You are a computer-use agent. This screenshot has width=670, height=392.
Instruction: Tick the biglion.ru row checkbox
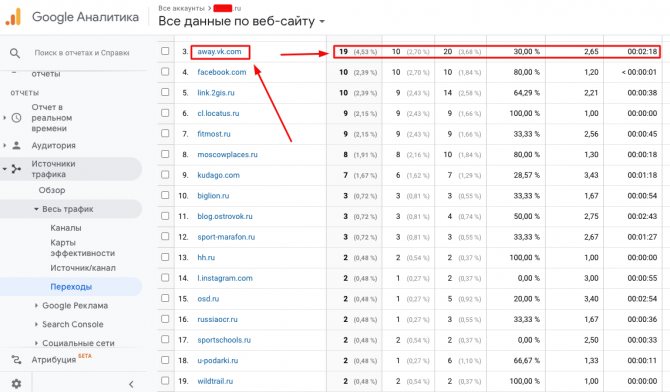click(x=165, y=195)
